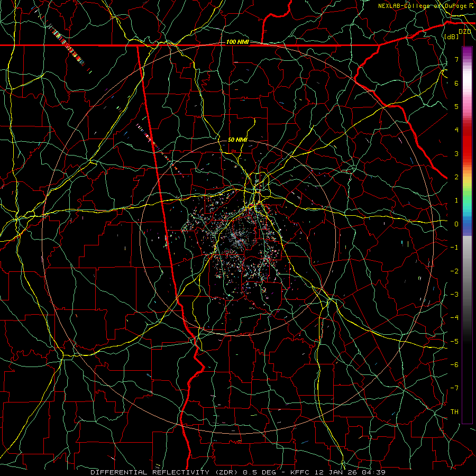Click the -1 dB value on color scale
476x476 pixels.
pyautogui.click(x=454, y=248)
